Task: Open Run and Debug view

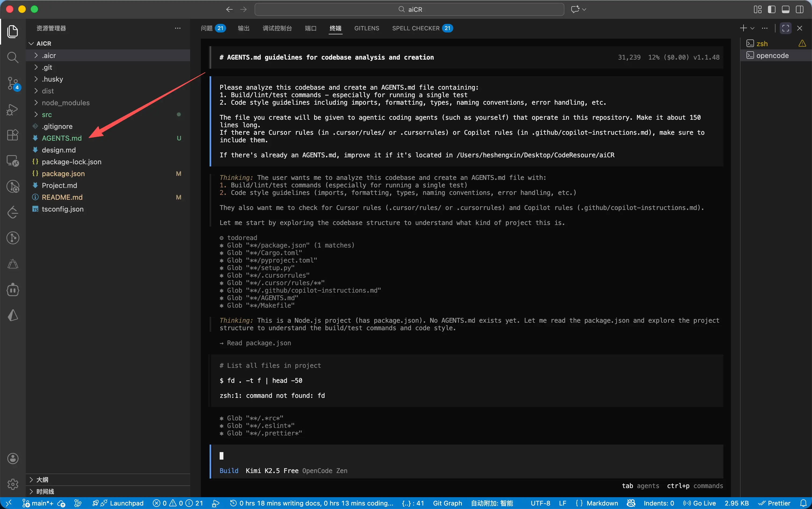Action: pyautogui.click(x=12, y=110)
